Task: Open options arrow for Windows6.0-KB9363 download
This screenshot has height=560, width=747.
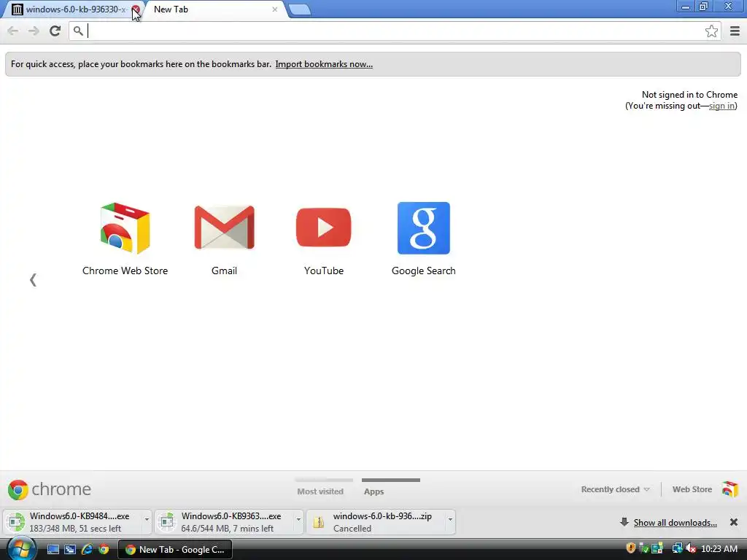Action: point(298,519)
